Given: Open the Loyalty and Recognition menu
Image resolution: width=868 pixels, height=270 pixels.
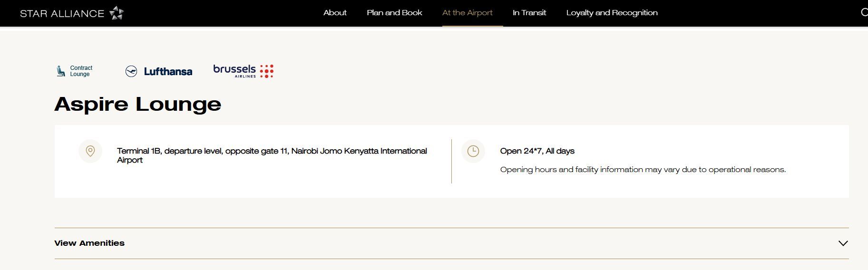Looking at the screenshot, I should 612,13.
